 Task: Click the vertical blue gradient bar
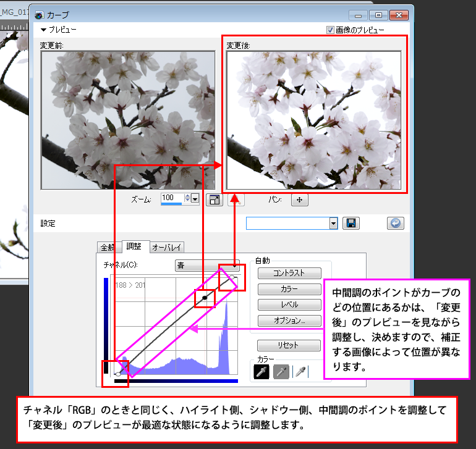(x=106, y=325)
